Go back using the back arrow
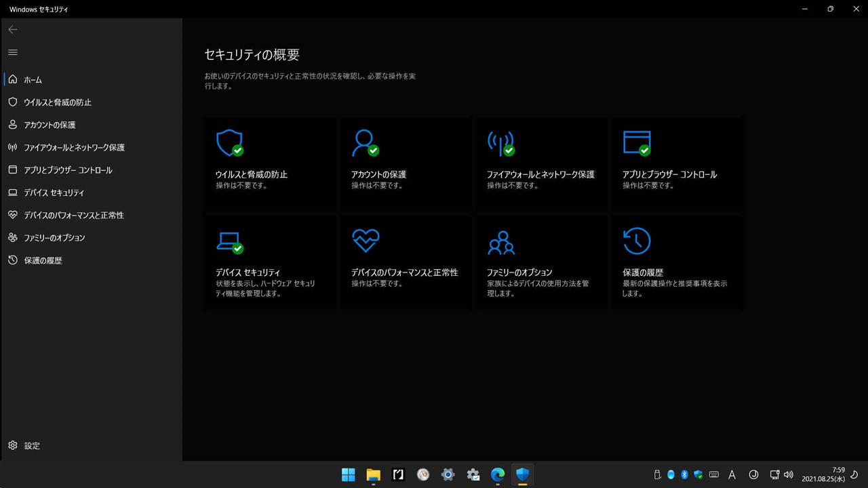The image size is (868, 488). click(12, 29)
